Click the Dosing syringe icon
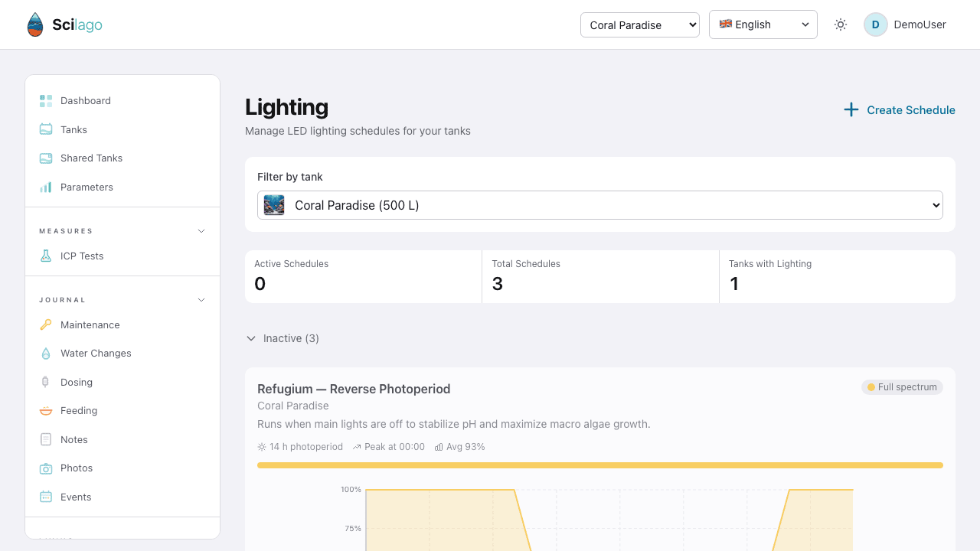Viewport: 980px width, 551px height. click(46, 382)
